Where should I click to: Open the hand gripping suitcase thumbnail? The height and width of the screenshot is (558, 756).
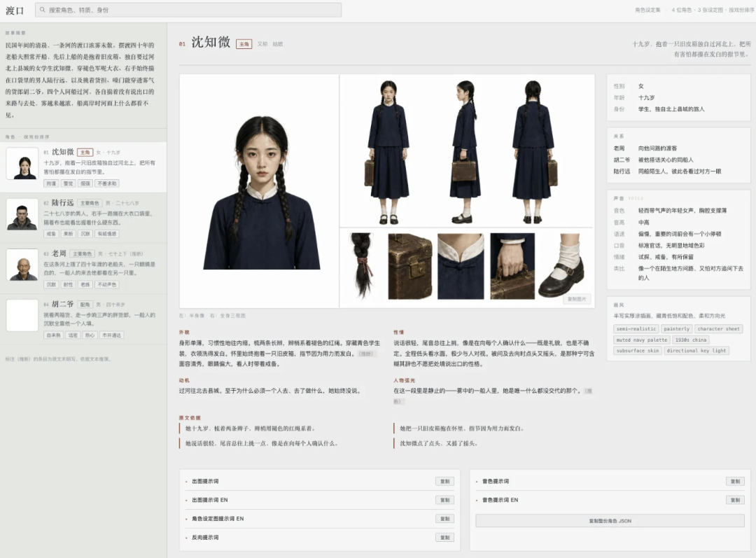coord(512,266)
